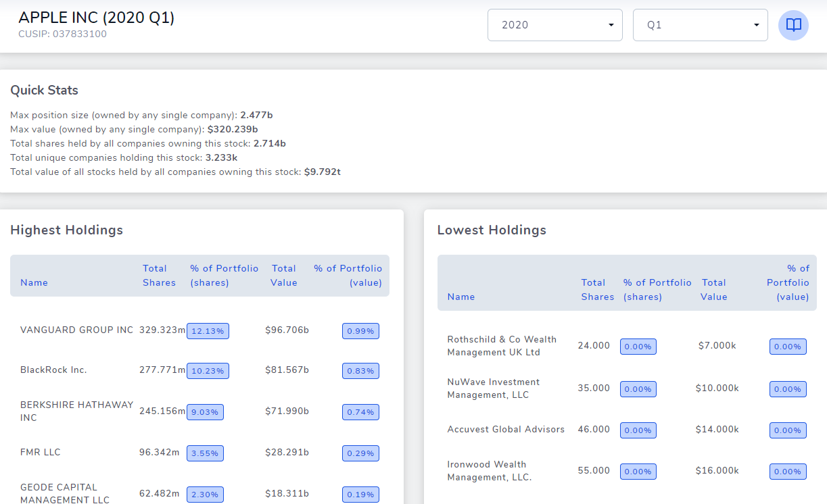Select Accuvest Global Advisors holder name
The width and height of the screenshot is (827, 504).
click(506, 429)
